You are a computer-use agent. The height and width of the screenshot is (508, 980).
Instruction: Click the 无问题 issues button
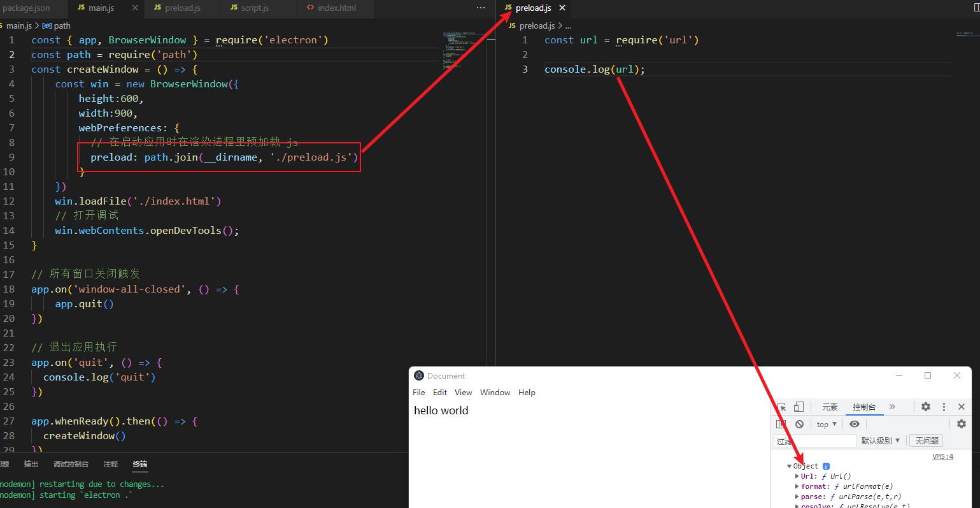click(x=927, y=440)
